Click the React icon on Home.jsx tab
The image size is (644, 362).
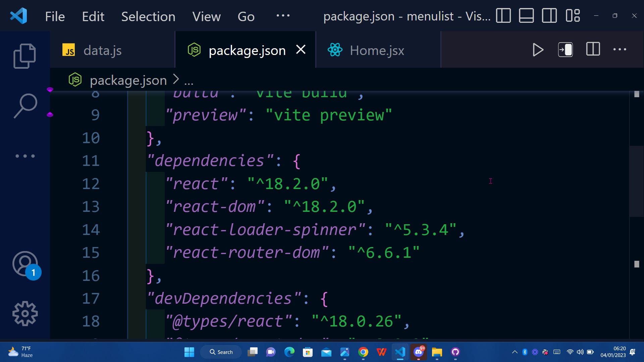[334, 50]
